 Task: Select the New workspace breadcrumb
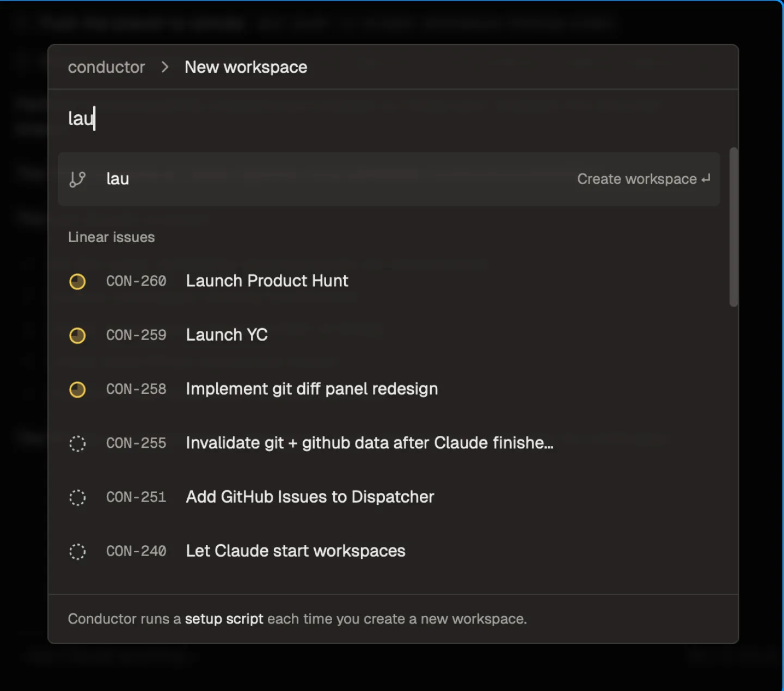(246, 67)
